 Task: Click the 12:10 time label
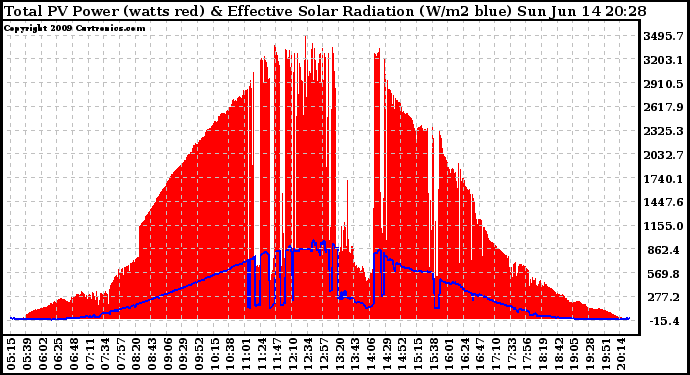(x=292, y=354)
